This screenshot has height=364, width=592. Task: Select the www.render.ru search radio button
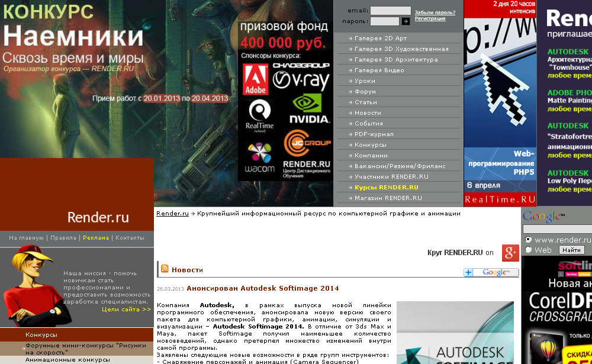coord(528,239)
